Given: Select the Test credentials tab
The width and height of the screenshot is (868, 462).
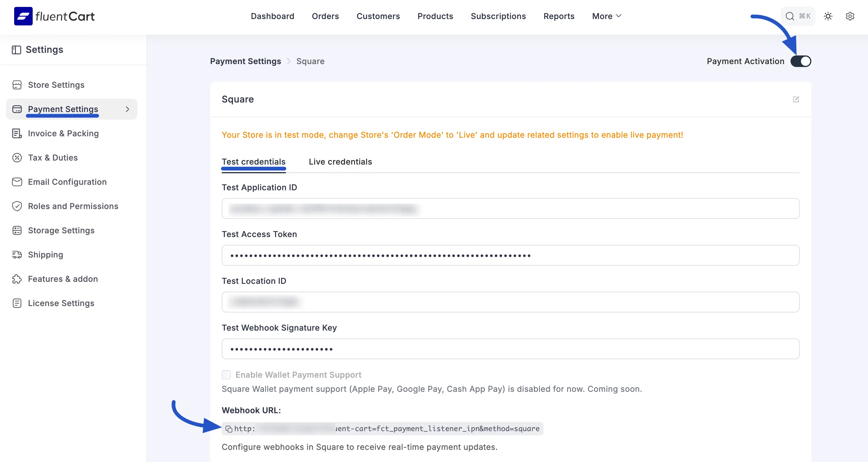Looking at the screenshot, I should coord(253,162).
